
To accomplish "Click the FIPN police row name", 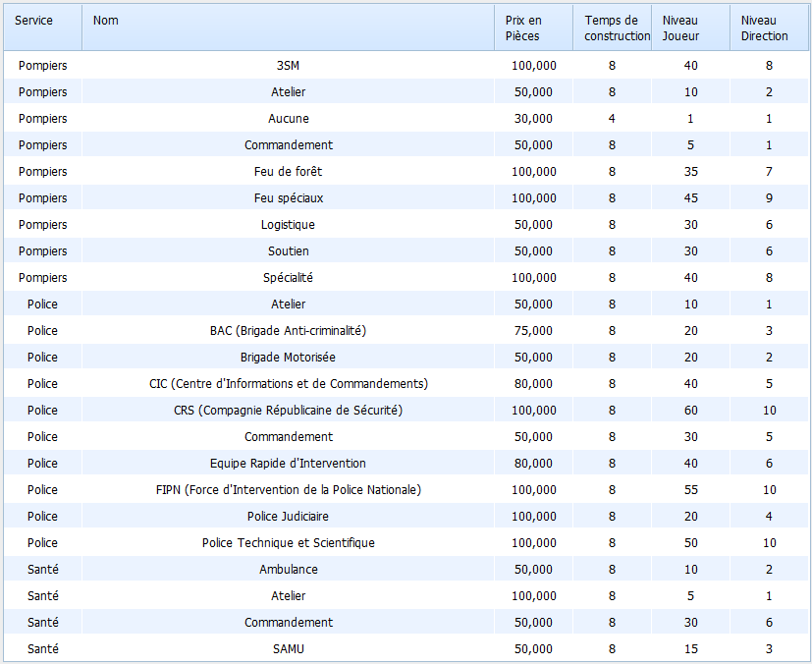I will [289, 490].
